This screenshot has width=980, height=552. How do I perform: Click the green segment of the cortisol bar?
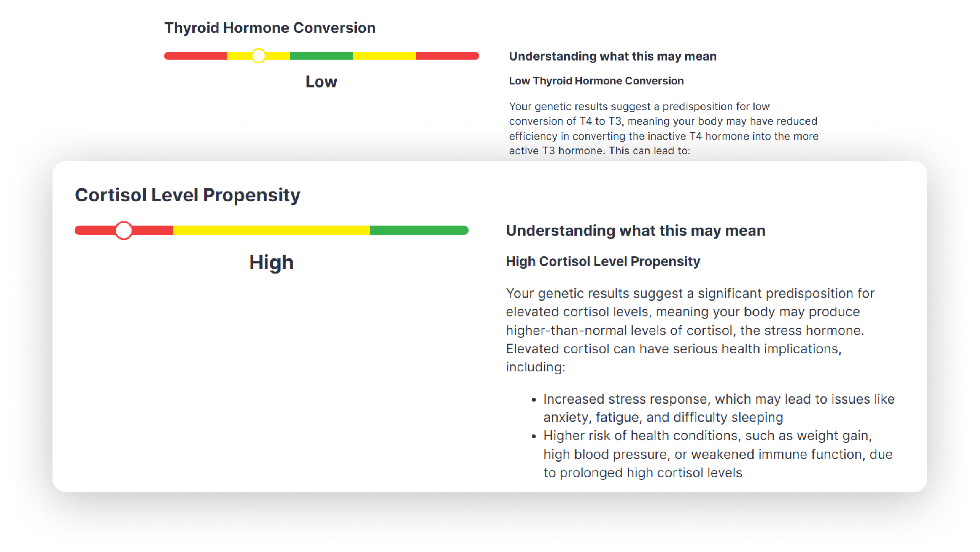click(x=419, y=230)
